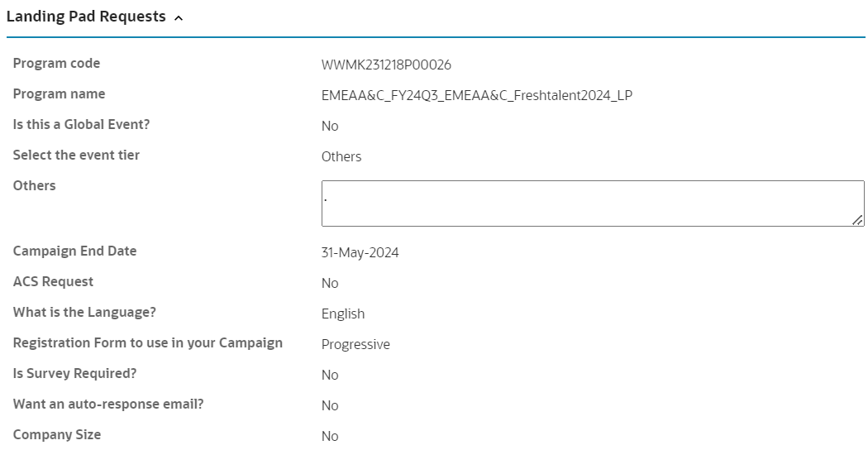Viewport: 868px width, 450px height.
Task: Click the Is Survey Required label
Action: click(x=74, y=374)
